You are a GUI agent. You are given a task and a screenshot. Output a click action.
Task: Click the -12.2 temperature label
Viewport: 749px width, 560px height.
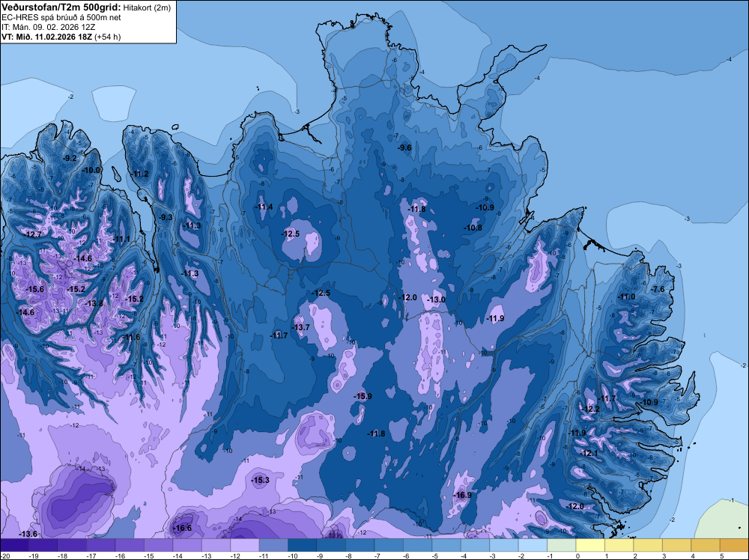coord(590,409)
